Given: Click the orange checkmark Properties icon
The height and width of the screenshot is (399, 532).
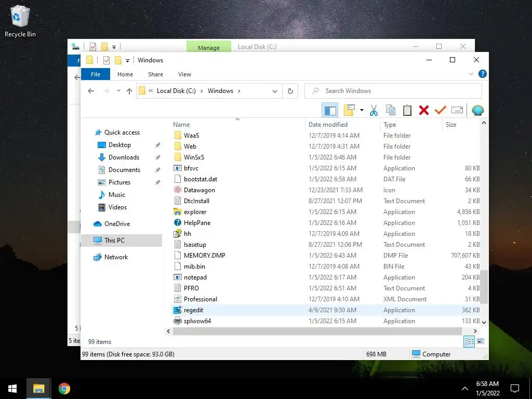Looking at the screenshot, I should (x=441, y=110).
